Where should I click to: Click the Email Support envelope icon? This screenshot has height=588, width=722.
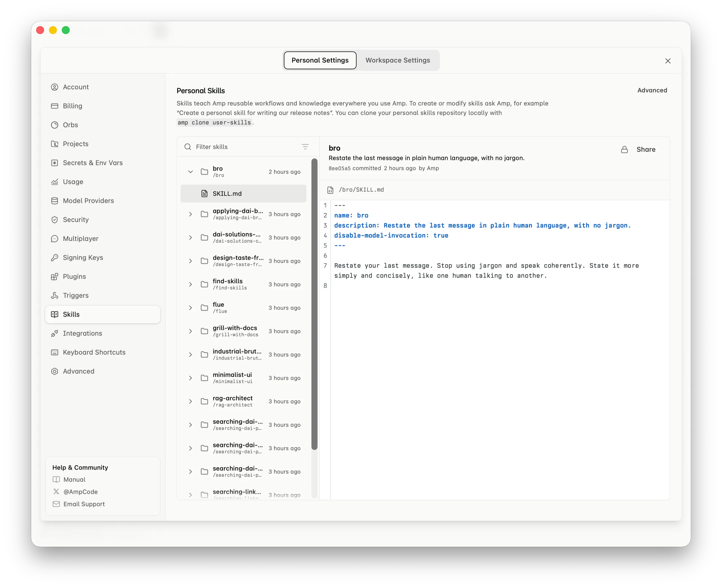click(56, 504)
